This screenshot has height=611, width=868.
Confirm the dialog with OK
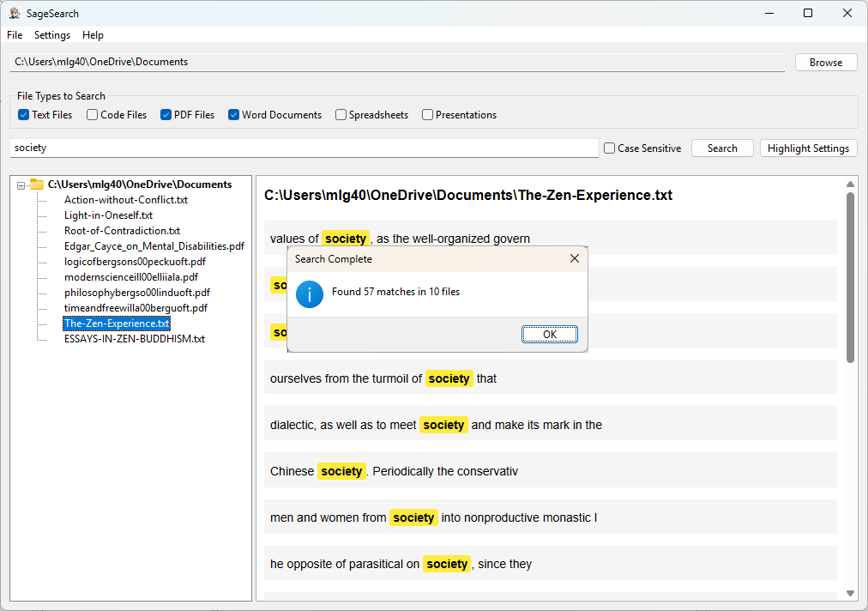click(550, 334)
